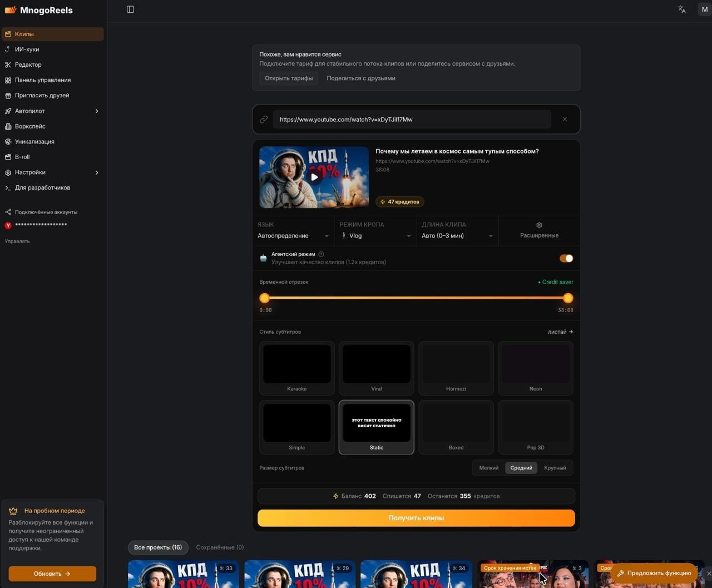
Task: Disable the Агентский режим toggle
Action: (566, 258)
